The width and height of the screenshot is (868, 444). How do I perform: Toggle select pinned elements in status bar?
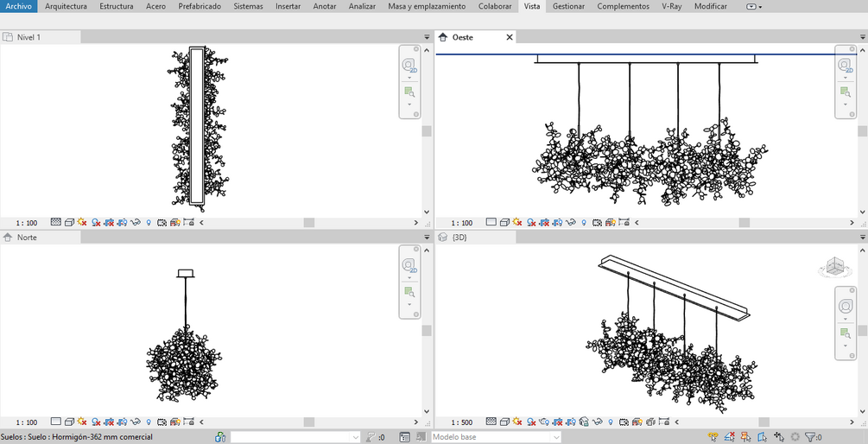745,437
